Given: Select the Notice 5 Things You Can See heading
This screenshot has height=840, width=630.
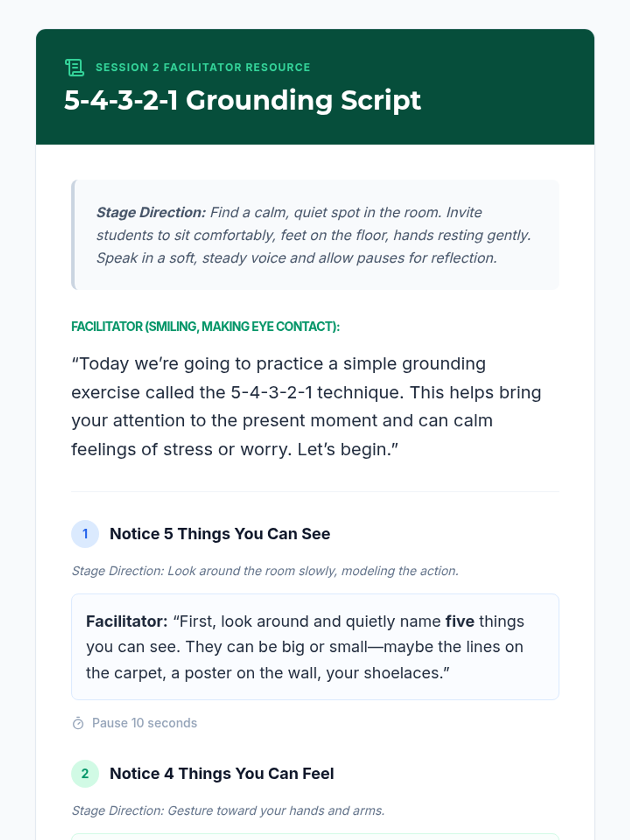Looking at the screenshot, I should [220, 534].
